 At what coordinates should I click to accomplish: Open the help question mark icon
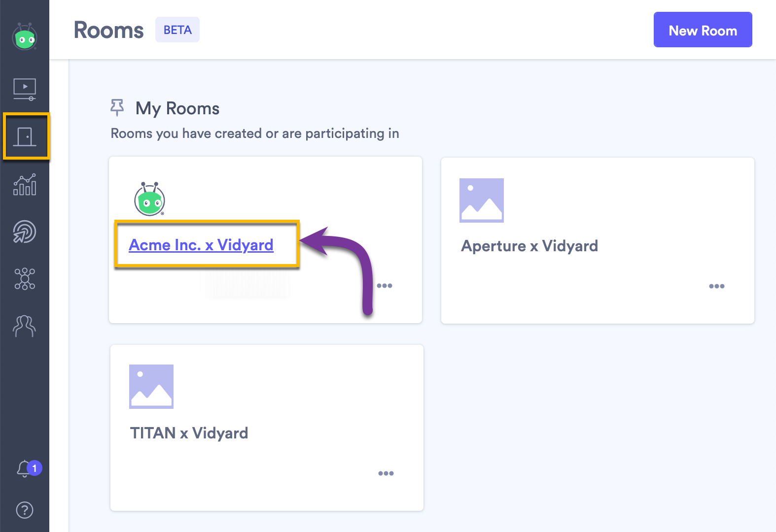[x=25, y=510]
